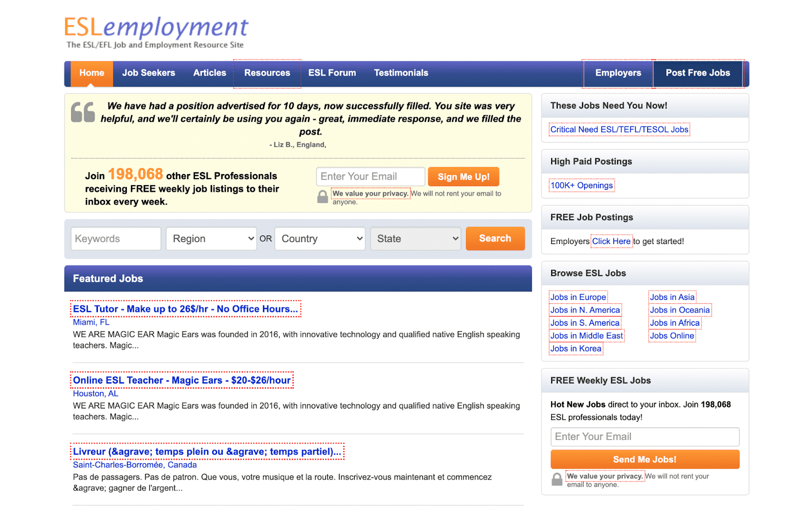Image resolution: width=812 pixels, height=514 pixels.
Task: Click the lock icon beside Sign Me Up privacy note
Action: [x=323, y=197]
